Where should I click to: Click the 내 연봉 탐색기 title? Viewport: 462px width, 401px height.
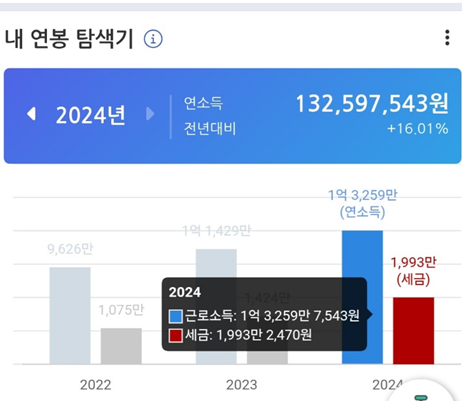[x=69, y=39]
